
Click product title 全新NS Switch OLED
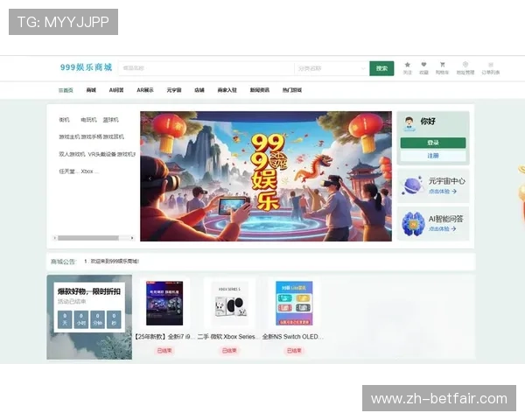293,337
